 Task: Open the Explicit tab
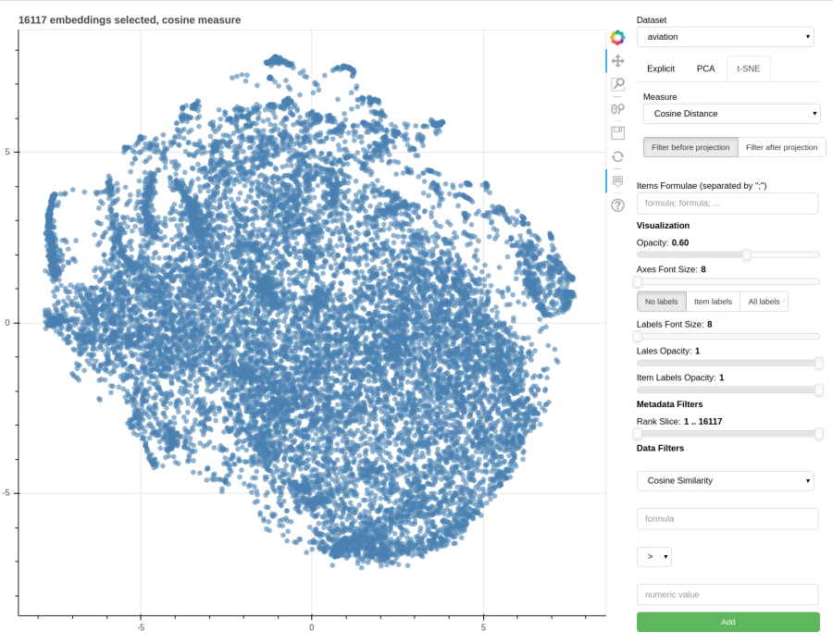[x=661, y=68]
